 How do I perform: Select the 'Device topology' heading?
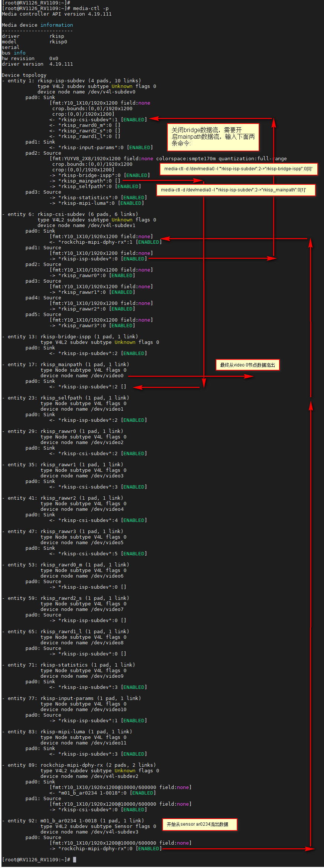(x=24, y=75)
